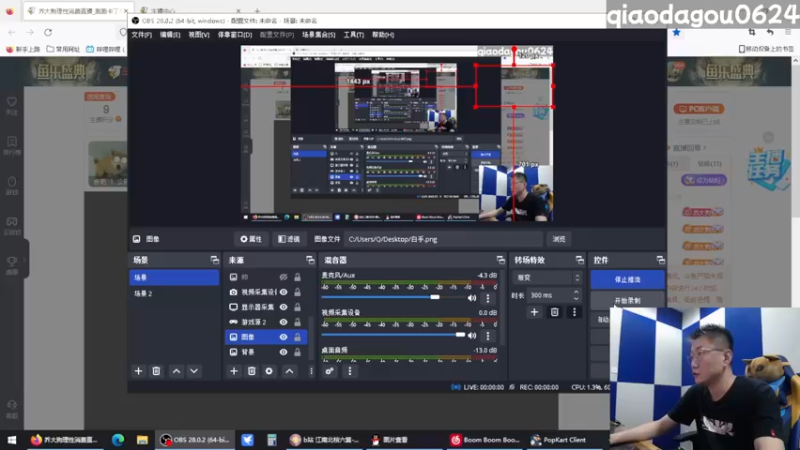
Task: Open File Explorer from the taskbar
Action: (x=142, y=440)
